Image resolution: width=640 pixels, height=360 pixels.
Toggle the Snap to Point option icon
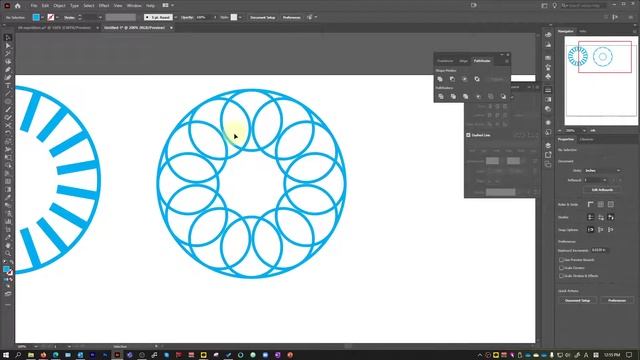591,230
